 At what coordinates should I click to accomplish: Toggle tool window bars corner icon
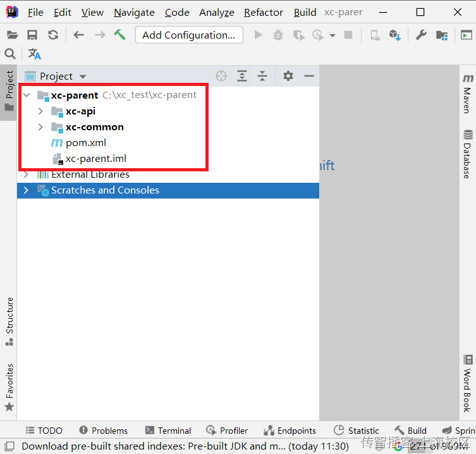[9, 446]
